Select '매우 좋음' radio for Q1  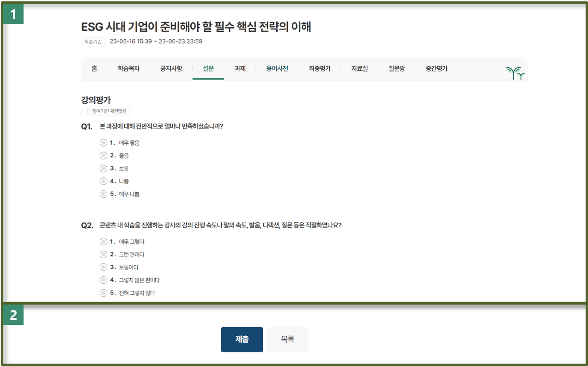[x=103, y=143]
